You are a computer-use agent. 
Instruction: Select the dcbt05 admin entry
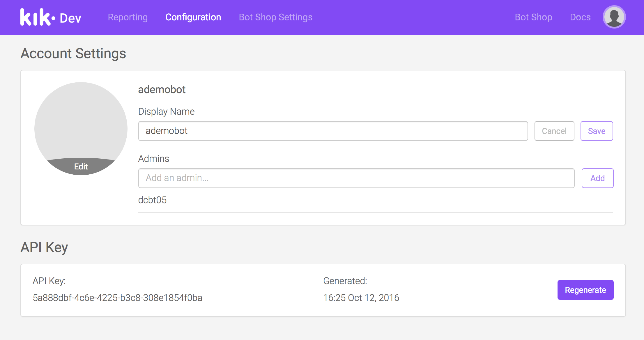tap(152, 200)
